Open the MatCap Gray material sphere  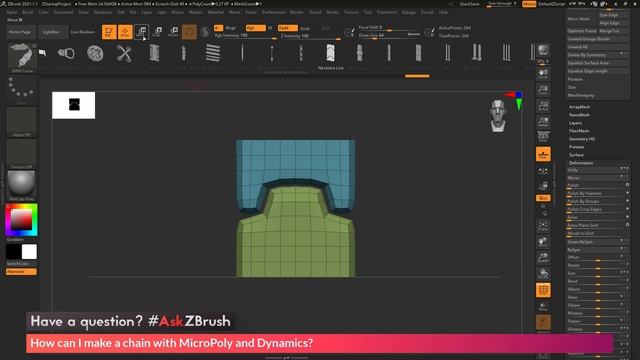click(21, 186)
